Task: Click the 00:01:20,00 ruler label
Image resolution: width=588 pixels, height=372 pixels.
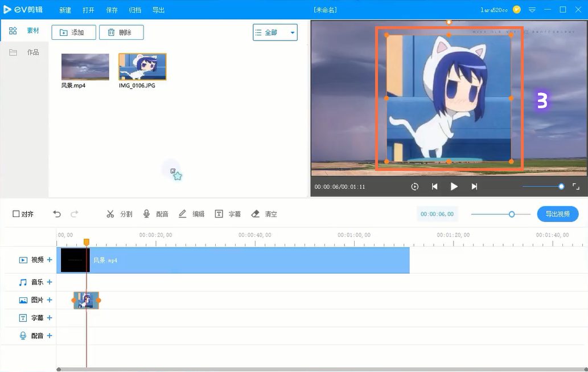Action: tap(453, 235)
